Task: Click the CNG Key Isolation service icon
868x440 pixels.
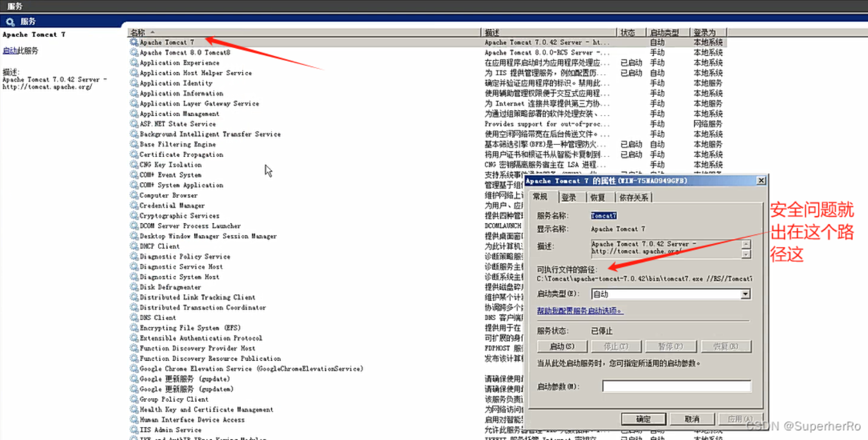Action: coord(134,165)
